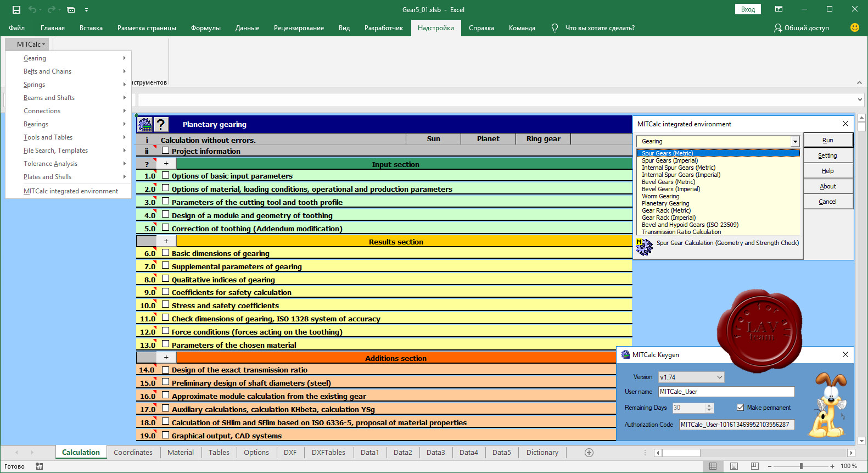Click the Setting button
Viewport: 868px width, 473px height.
coord(828,155)
